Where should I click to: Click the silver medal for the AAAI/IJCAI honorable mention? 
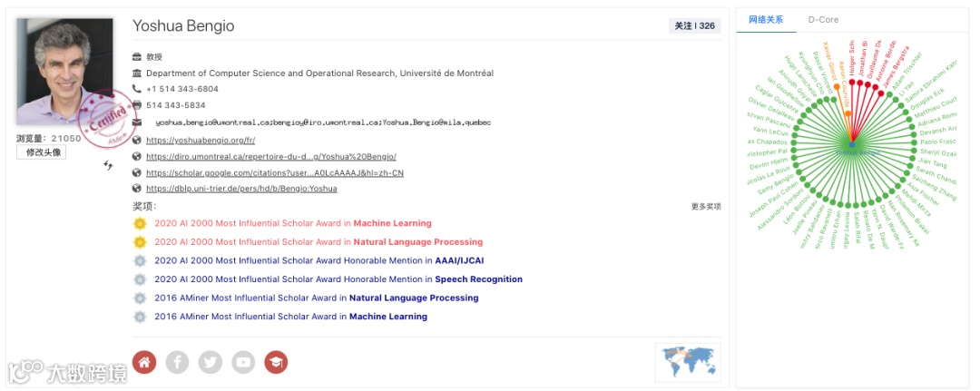[140, 261]
